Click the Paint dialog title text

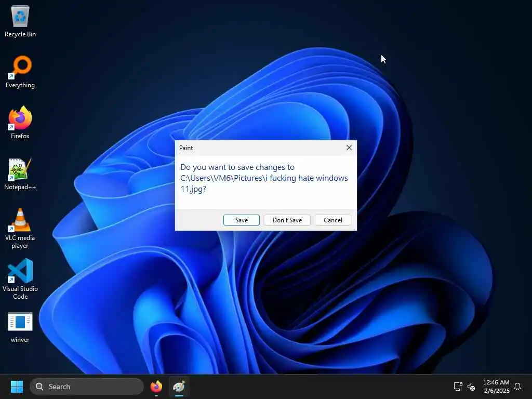(x=186, y=148)
